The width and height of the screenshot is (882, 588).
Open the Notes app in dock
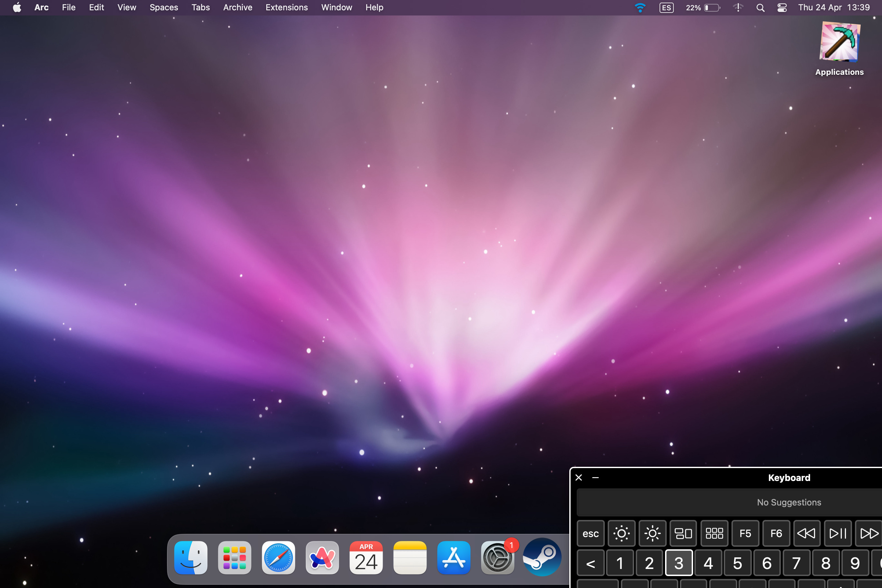click(x=410, y=558)
